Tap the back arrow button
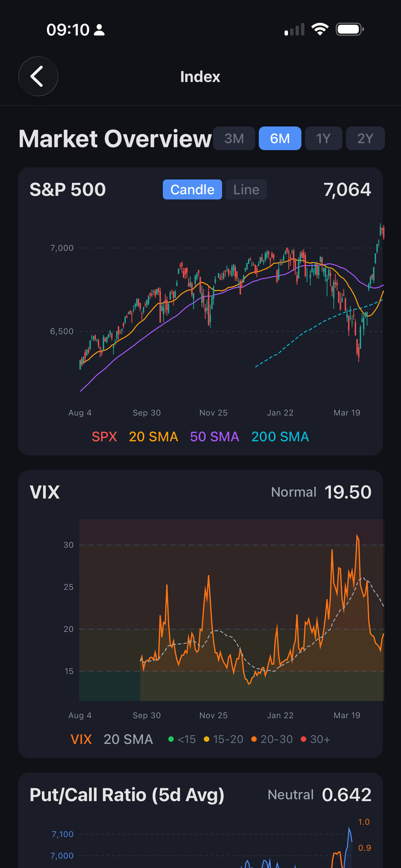 [38, 77]
